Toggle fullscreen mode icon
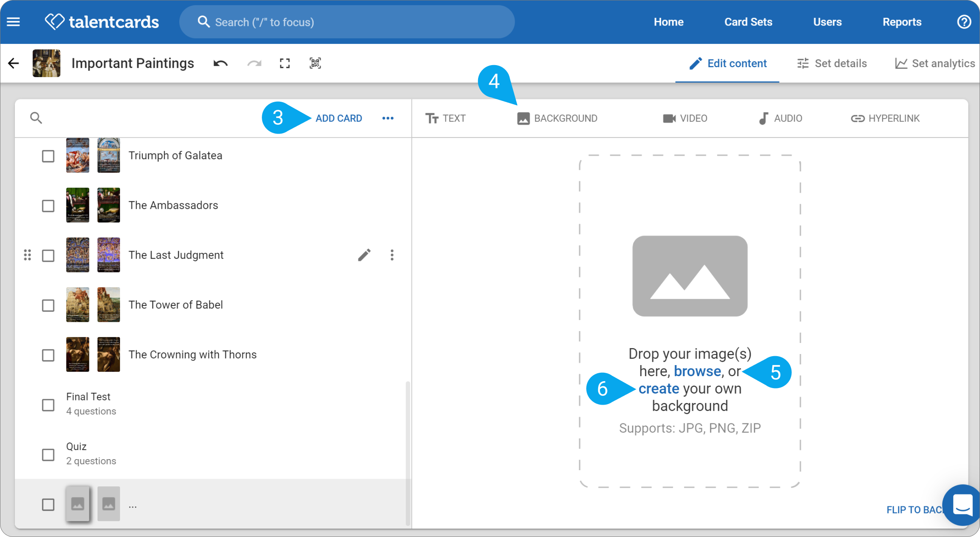 (x=285, y=63)
